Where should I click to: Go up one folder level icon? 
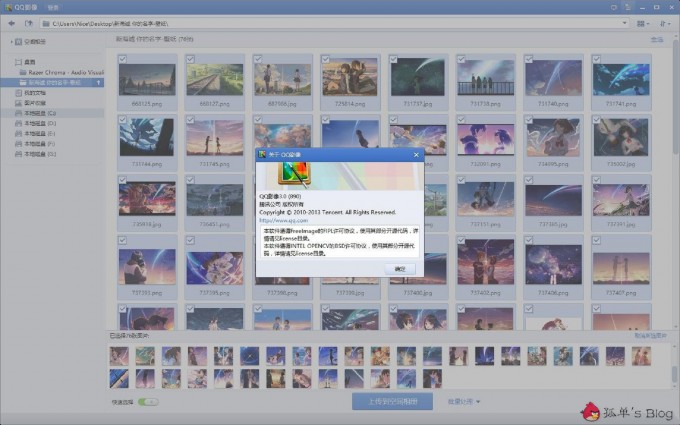(29, 23)
